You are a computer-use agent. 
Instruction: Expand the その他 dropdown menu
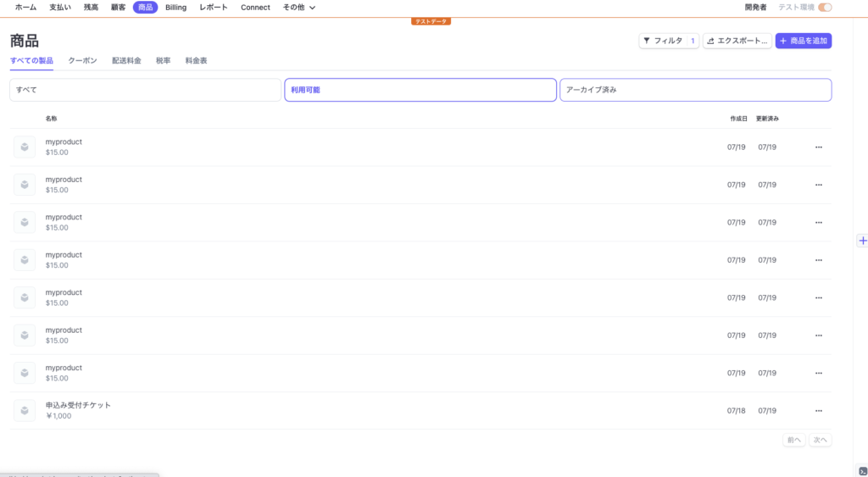(x=299, y=8)
